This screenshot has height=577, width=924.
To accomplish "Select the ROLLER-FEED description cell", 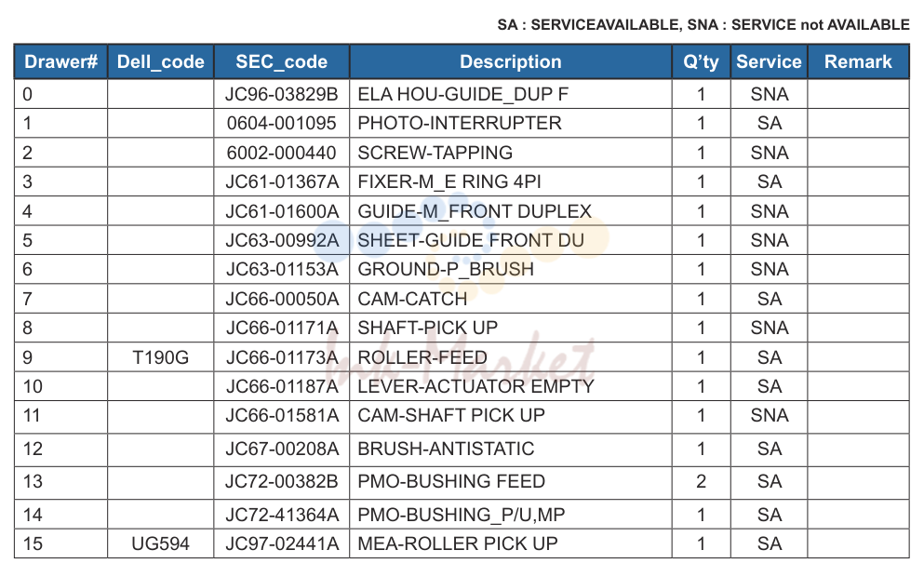I will (510, 357).
